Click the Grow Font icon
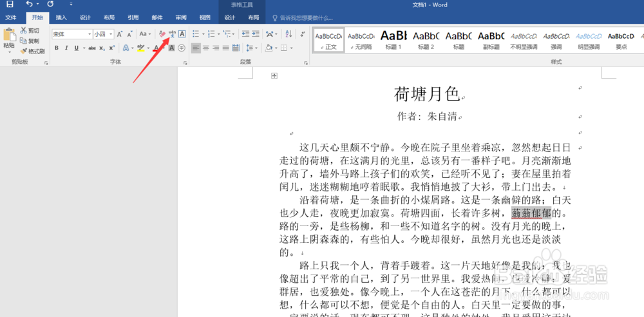This screenshot has width=644, height=317. 120,34
